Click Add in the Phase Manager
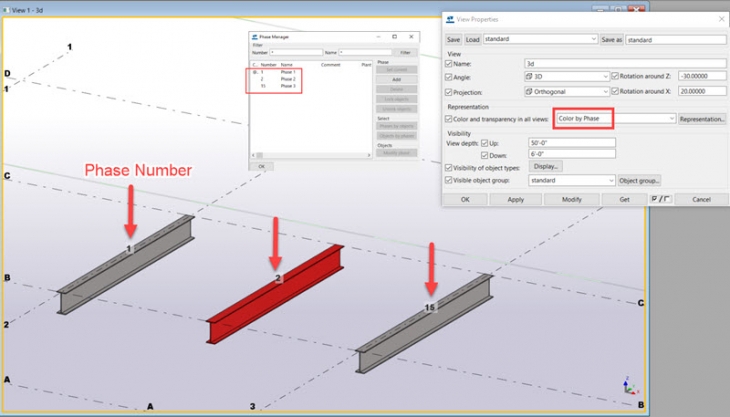Viewport: 730px width, 417px height. coord(396,79)
